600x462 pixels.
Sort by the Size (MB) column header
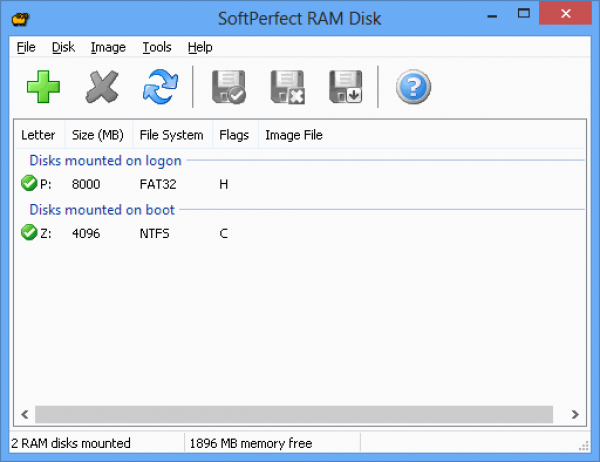(97, 135)
